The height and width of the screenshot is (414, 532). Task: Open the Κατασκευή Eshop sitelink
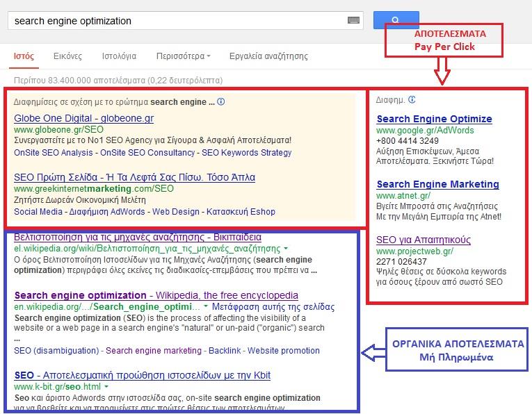click(241, 212)
